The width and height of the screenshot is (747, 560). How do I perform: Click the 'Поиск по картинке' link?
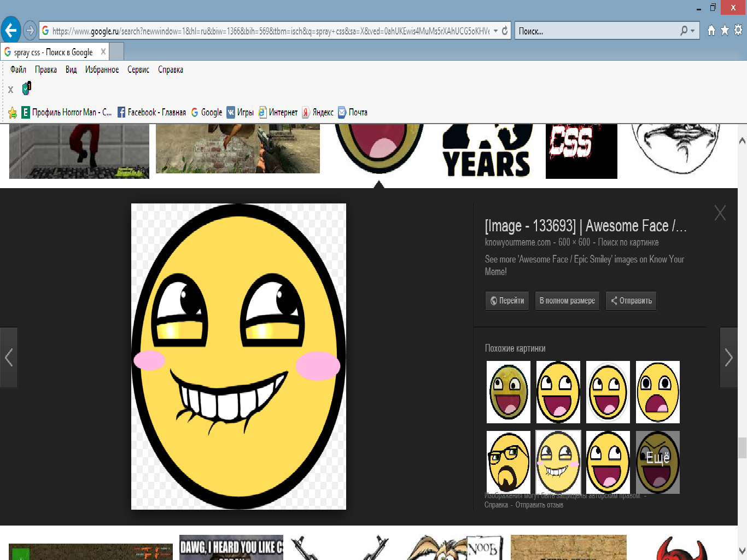tap(628, 242)
